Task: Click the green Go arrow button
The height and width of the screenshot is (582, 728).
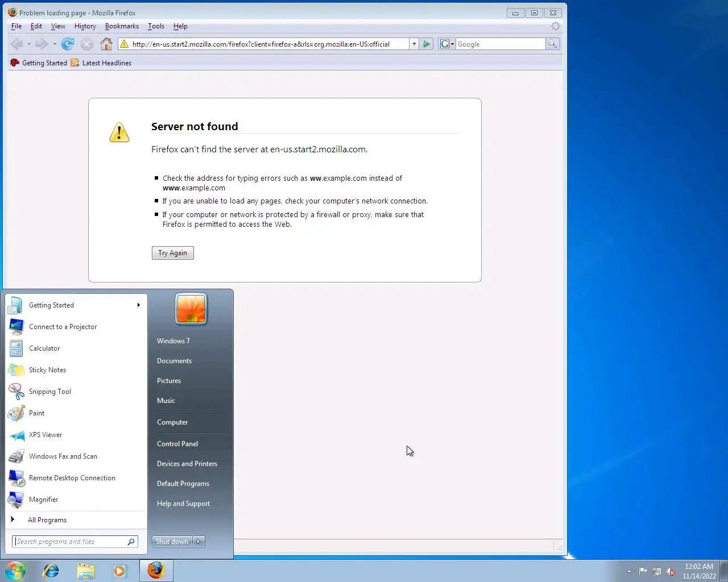Action: (x=427, y=44)
